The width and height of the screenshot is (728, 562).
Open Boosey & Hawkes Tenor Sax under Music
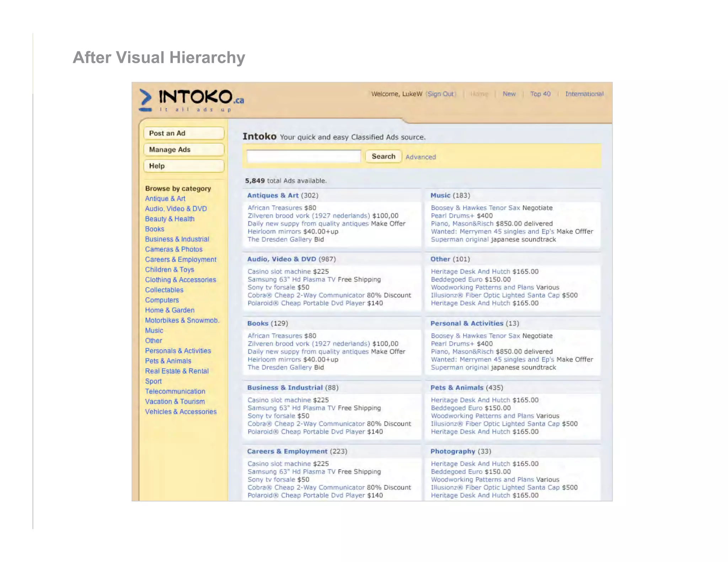click(x=475, y=208)
